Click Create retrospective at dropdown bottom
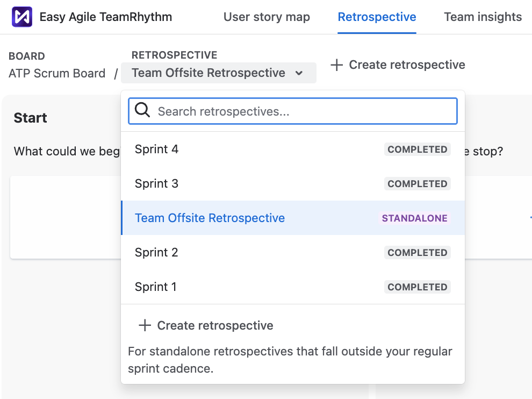Image resolution: width=532 pixels, height=399 pixels. point(206,325)
